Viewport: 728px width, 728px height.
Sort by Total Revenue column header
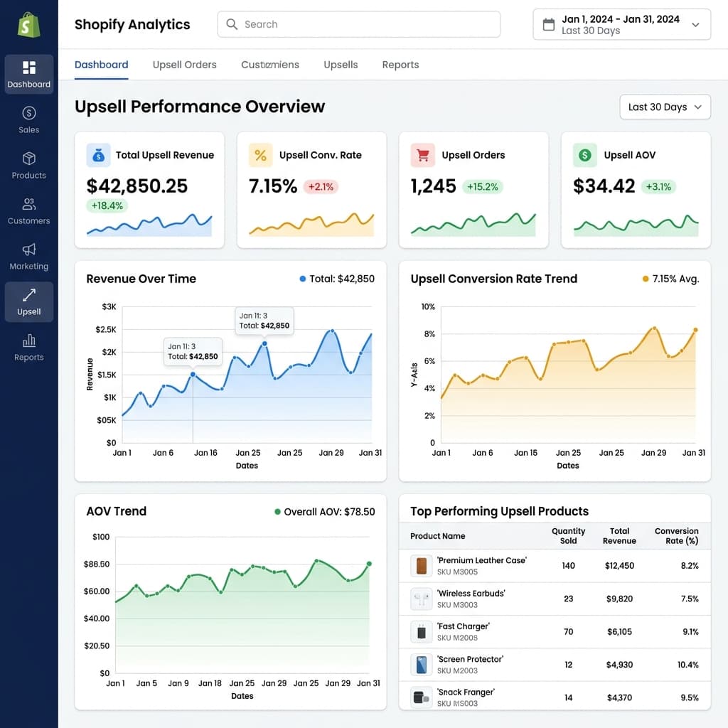pos(619,536)
